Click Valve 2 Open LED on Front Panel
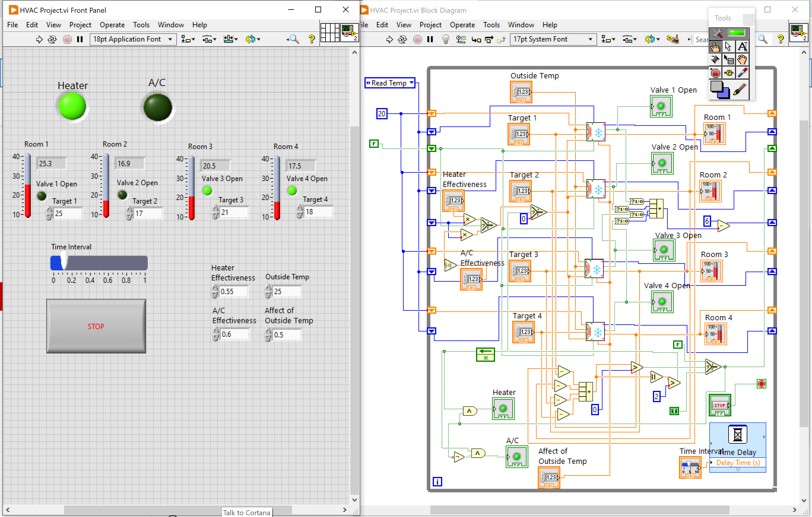Viewport: 812px width, 517px height. 122,195
